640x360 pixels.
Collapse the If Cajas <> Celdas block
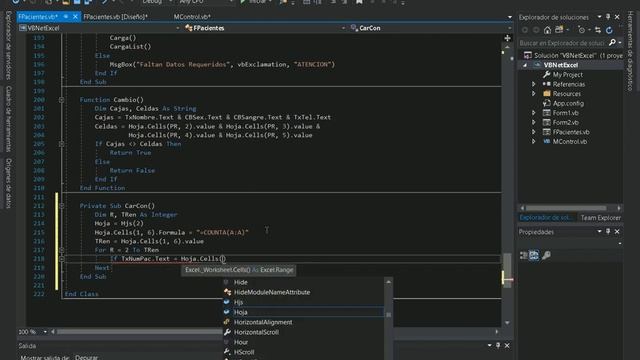tap(61, 144)
